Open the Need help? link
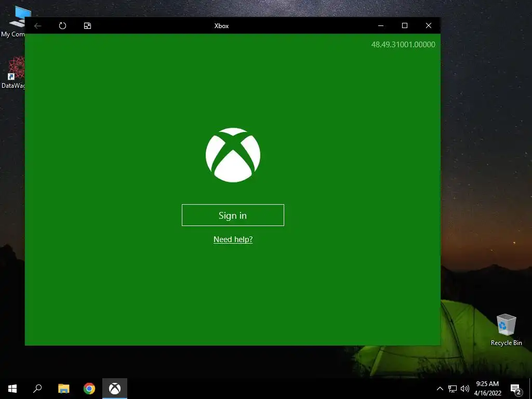 (x=233, y=240)
